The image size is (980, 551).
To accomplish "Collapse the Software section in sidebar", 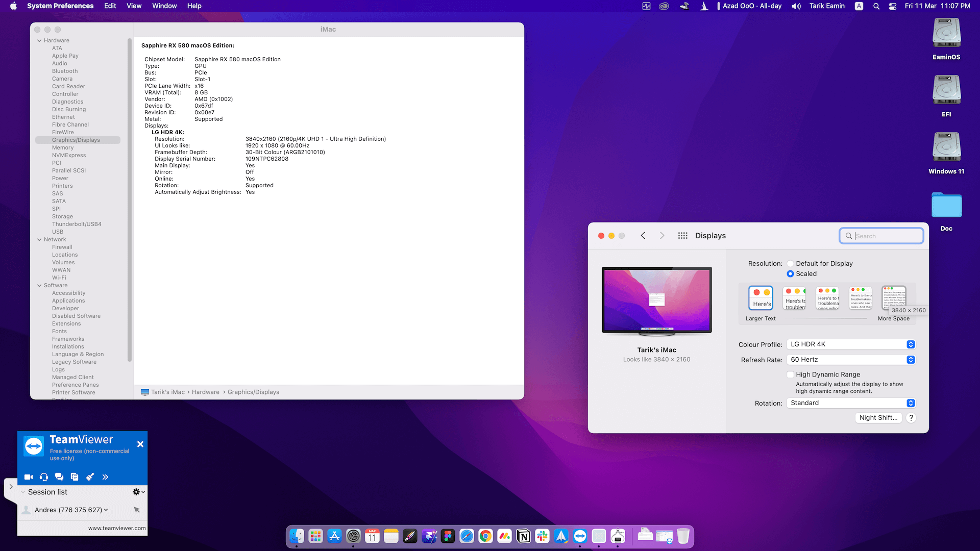I will (39, 285).
